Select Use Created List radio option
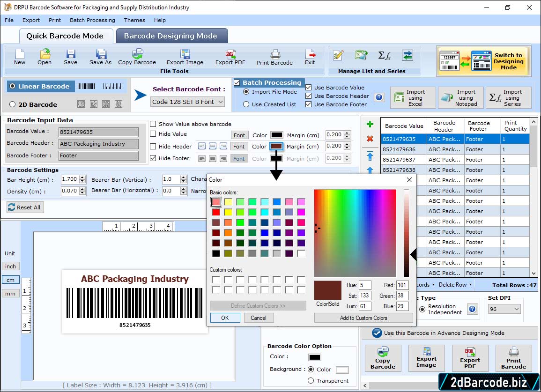Image resolution: width=541 pixels, height=392 pixels. pyautogui.click(x=246, y=104)
